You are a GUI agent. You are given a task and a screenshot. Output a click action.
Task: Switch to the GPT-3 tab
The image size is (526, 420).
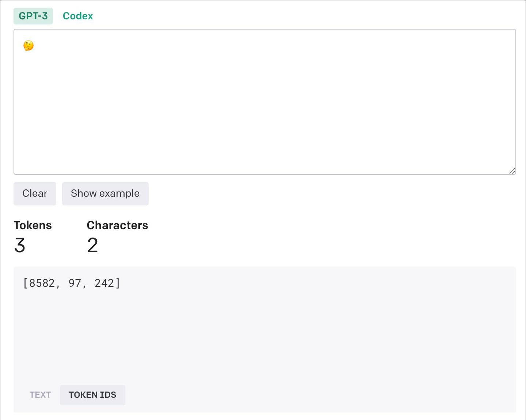tap(33, 16)
